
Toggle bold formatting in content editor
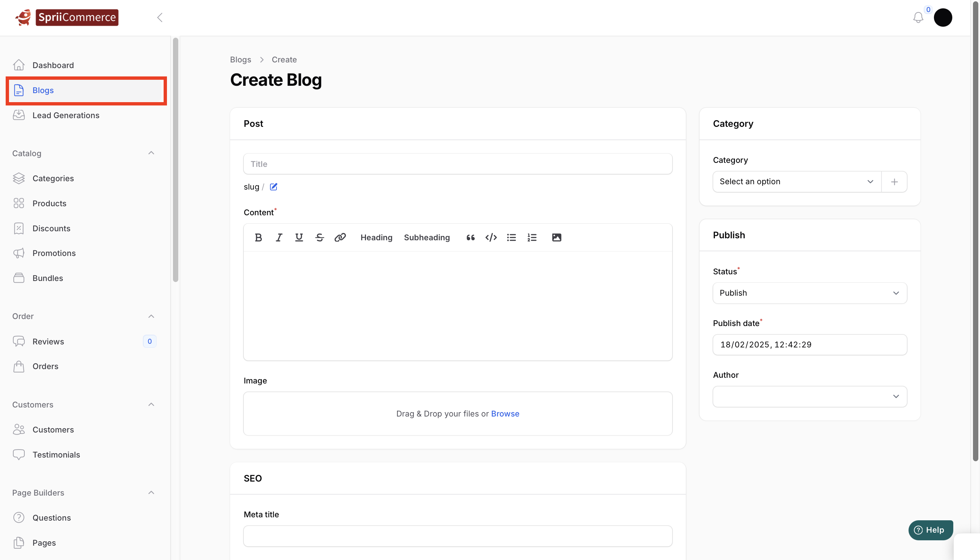[258, 237]
